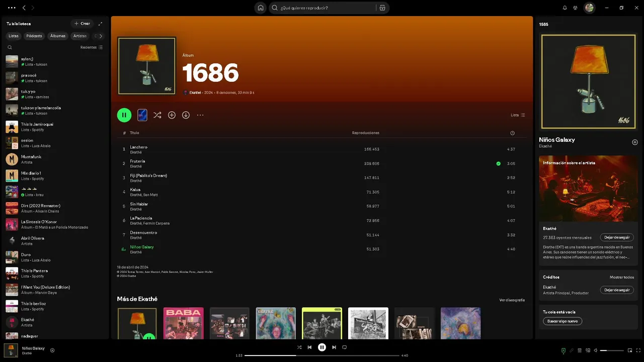
Task: Open the BABA album thumbnail
Action: click(184, 323)
